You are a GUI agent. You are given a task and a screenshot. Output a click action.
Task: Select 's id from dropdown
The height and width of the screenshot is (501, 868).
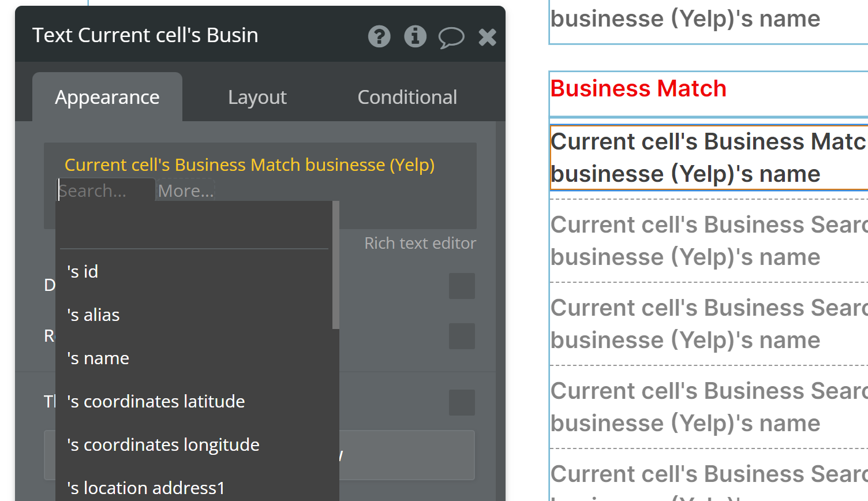click(x=83, y=272)
